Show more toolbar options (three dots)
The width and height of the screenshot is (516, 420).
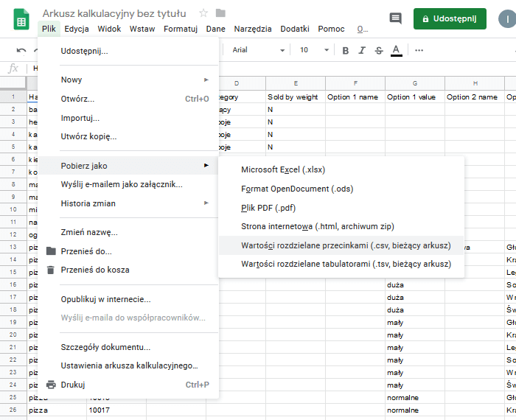[x=419, y=50]
